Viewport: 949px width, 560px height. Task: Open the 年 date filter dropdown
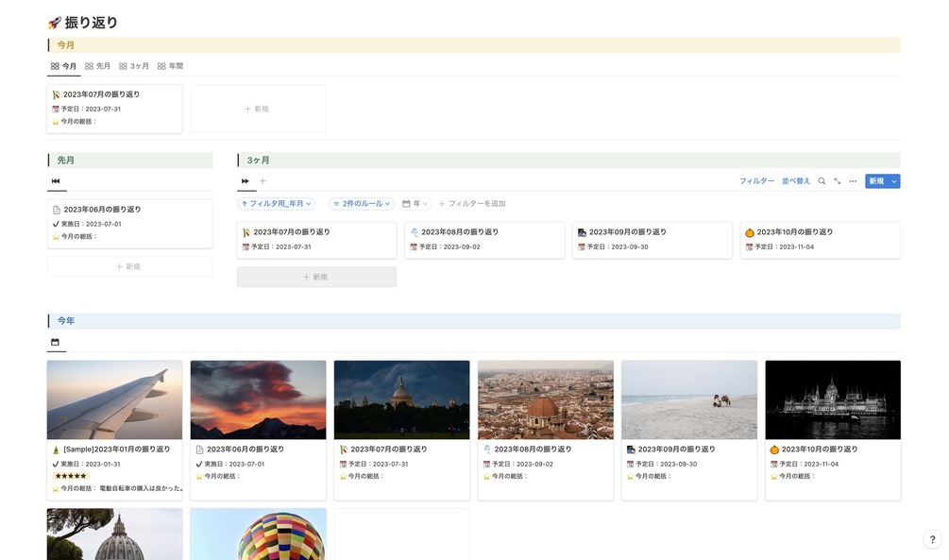click(x=415, y=204)
